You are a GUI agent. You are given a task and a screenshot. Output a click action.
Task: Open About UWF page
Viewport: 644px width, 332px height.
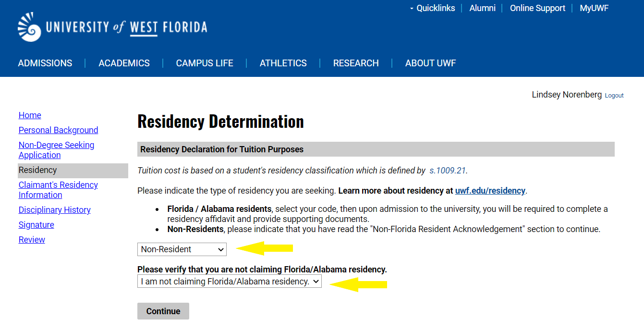(x=430, y=63)
